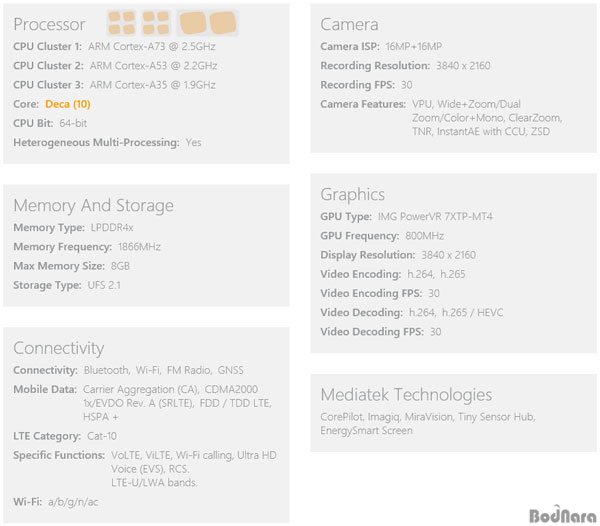Click the first quad-core cluster icon
Screen dimensions: 600x526
(x=121, y=23)
